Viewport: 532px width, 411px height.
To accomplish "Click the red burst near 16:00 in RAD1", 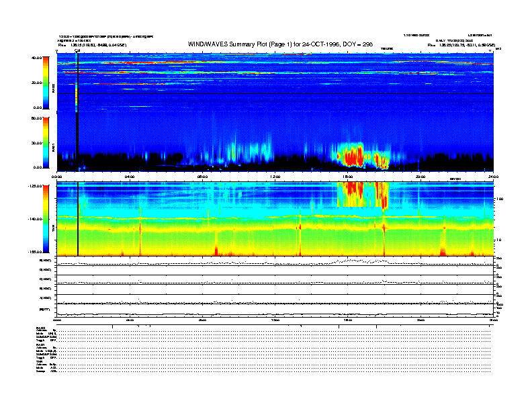I will coord(352,154).
